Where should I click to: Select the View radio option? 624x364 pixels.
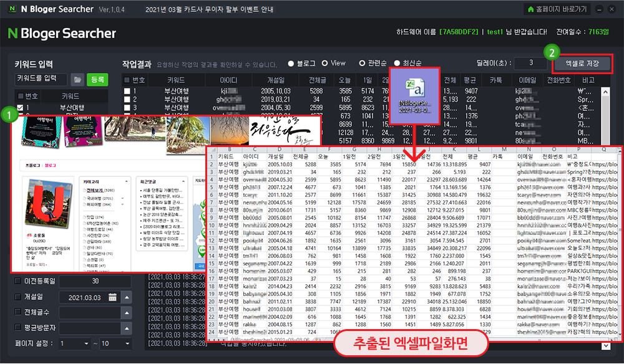324,63
